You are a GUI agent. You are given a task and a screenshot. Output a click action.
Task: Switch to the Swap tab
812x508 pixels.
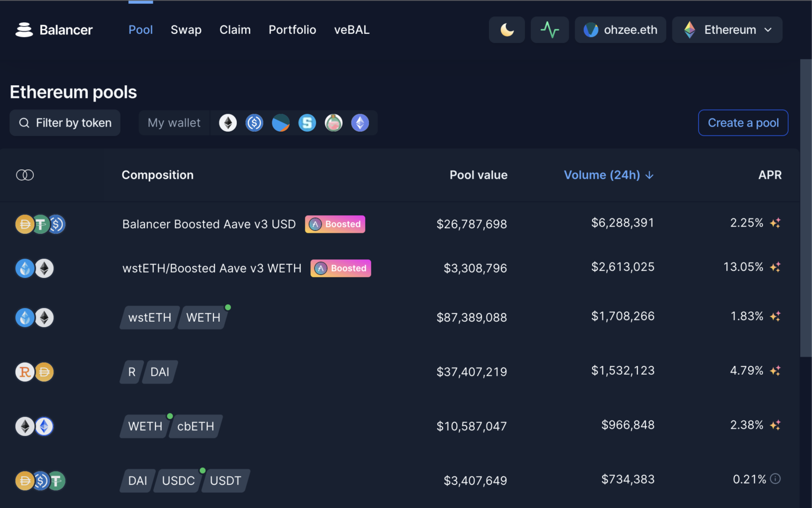[186, 30]
